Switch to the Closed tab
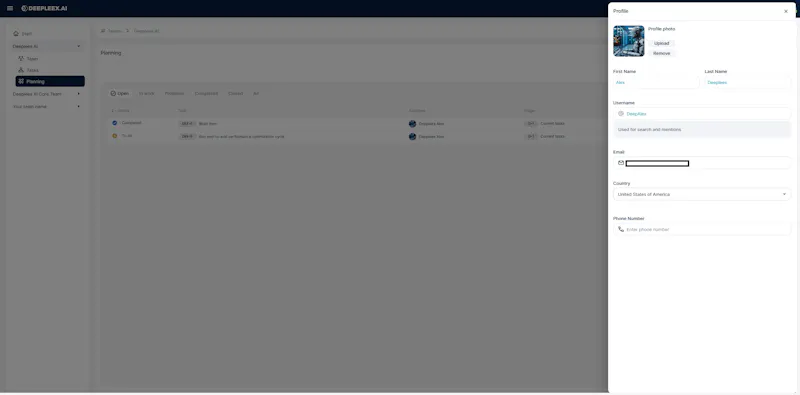This screenshot has height=395, width=800. click(235, 93)
